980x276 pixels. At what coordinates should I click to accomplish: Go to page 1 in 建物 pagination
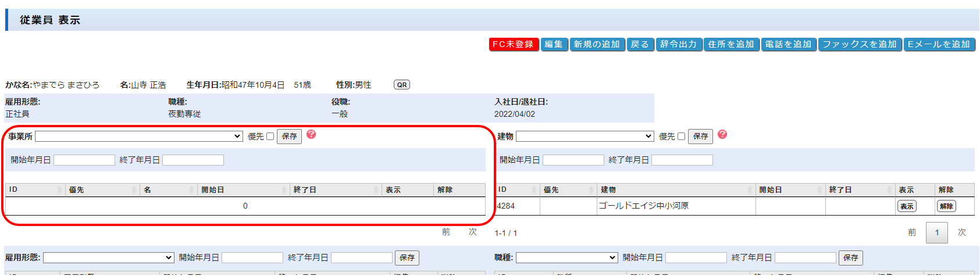pyautogui.click(x=936, y=232)
